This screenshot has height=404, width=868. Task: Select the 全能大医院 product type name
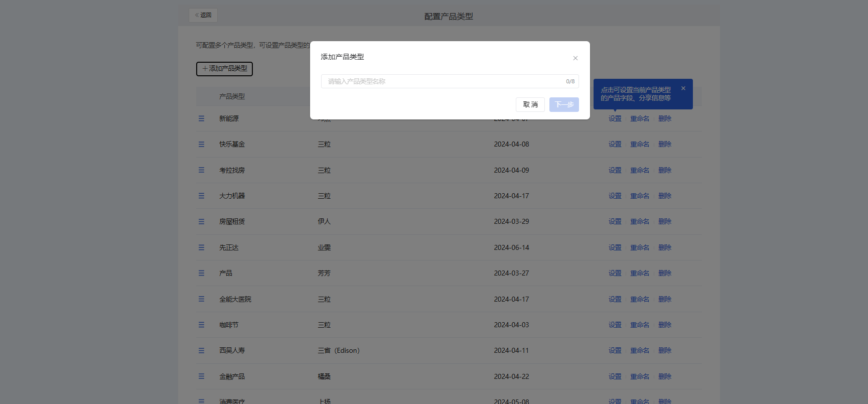(x=235, y=299)
